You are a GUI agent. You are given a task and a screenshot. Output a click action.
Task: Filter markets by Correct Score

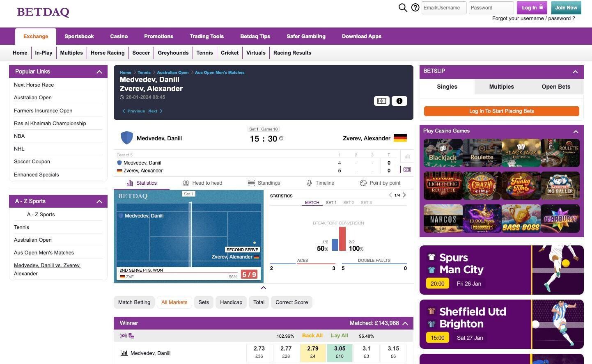[291, 302]
